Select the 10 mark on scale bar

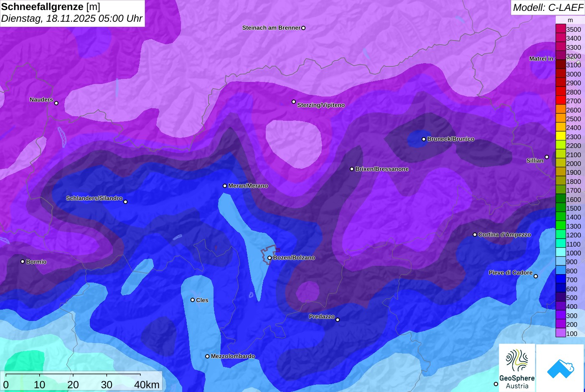(x=39, y=384)
